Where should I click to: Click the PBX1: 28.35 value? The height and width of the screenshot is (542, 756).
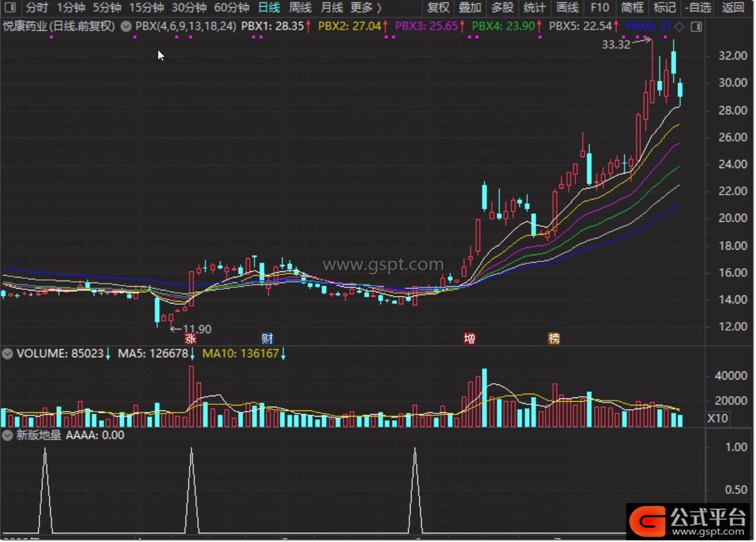273,27
